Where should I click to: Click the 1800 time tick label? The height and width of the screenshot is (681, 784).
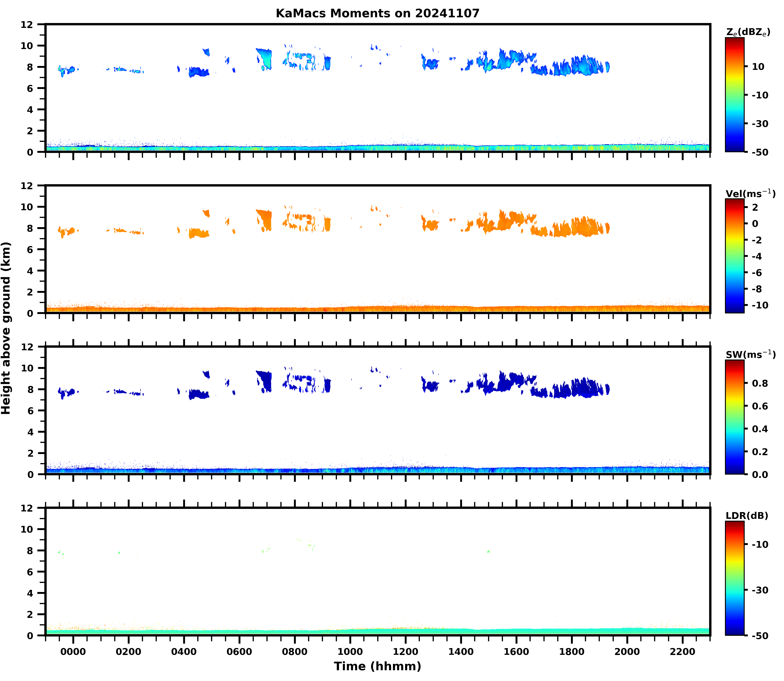pos(572,652)
